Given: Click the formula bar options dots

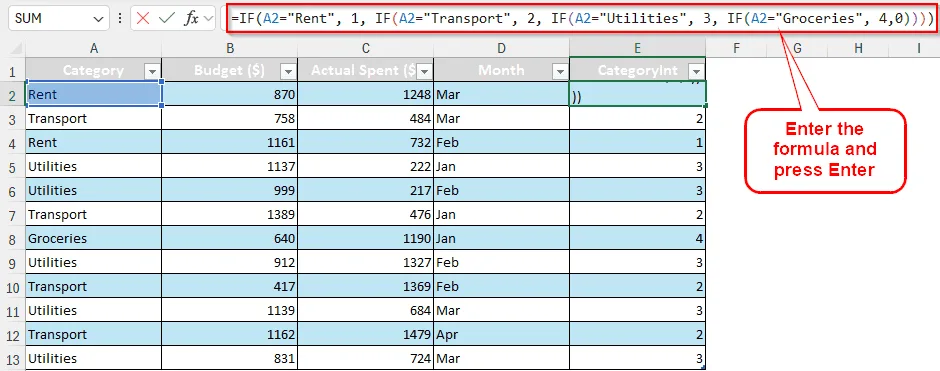Looking at the screenshot, I should click(120, 19).
